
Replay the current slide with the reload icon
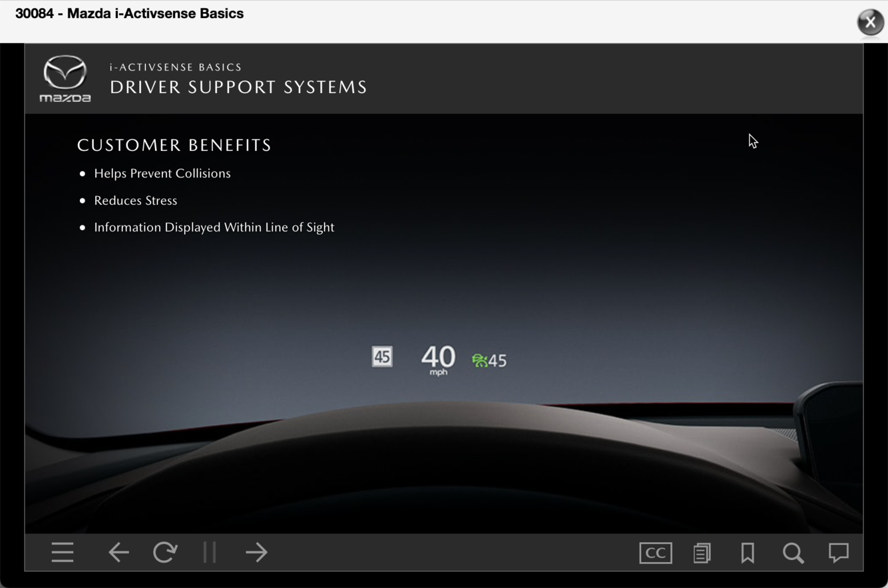pyautogui.click(x=164, y=552)
